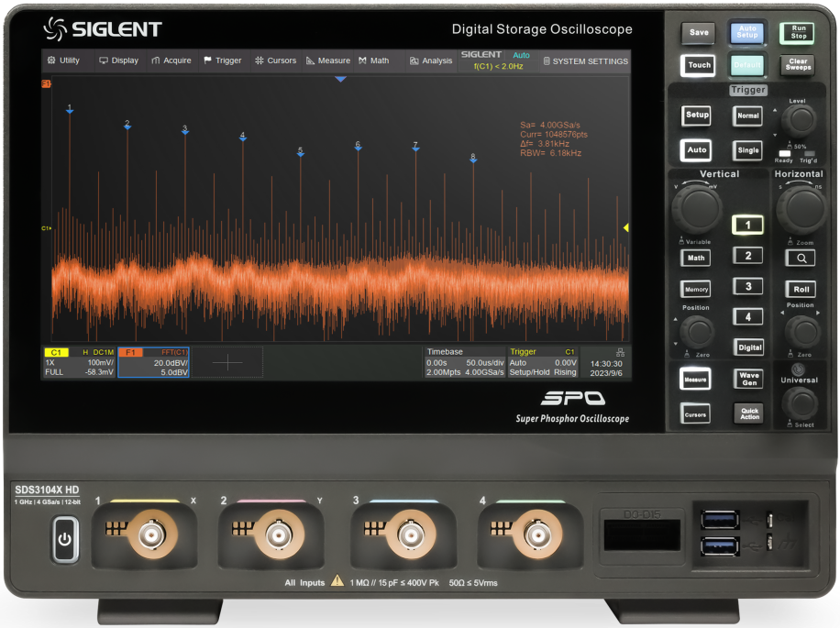Click the C1 ground level indicator
The width and height of the screenshot is (840, 628).
coord(46,228)
